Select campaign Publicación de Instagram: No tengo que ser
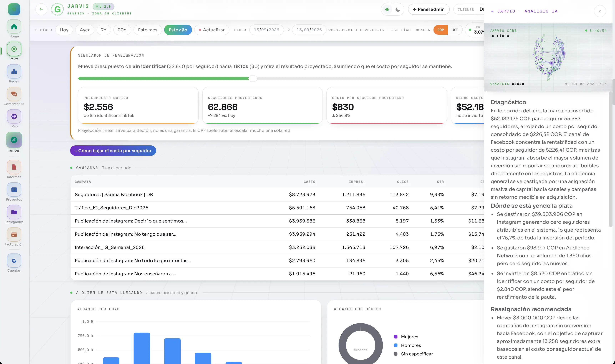The height and width of the screenshot is (364, 615). (x=278, y=234)
